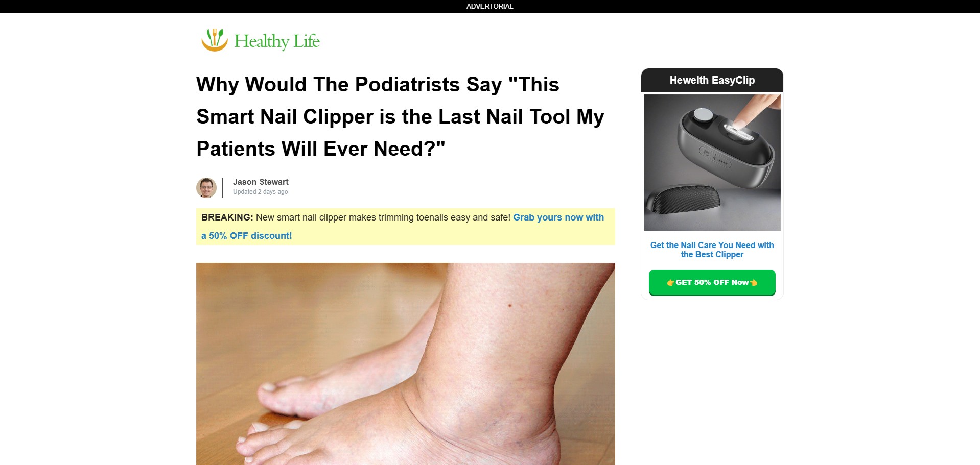Click the Hewelth EasyClip sidebar header
This screenshot has height=465, width=980.
[712, 80]
